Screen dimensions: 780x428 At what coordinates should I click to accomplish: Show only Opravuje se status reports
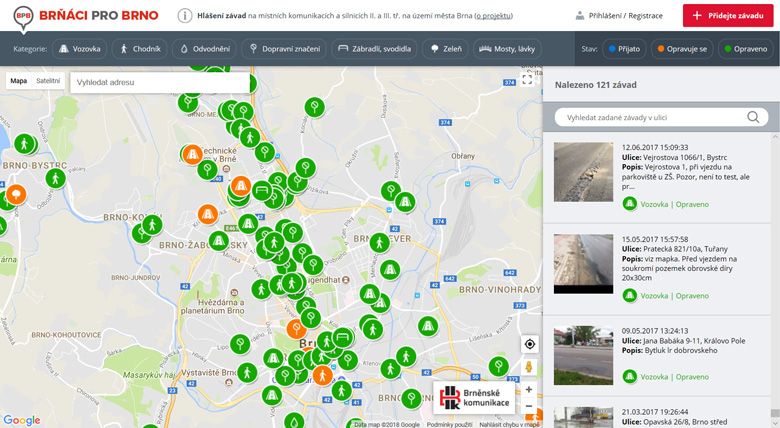[x=682, y=49]
